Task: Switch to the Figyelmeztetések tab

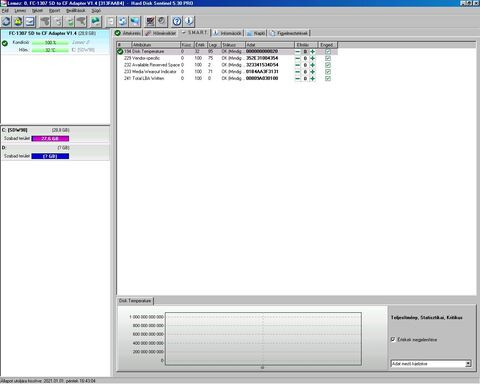Action: [x=289, y=33]
